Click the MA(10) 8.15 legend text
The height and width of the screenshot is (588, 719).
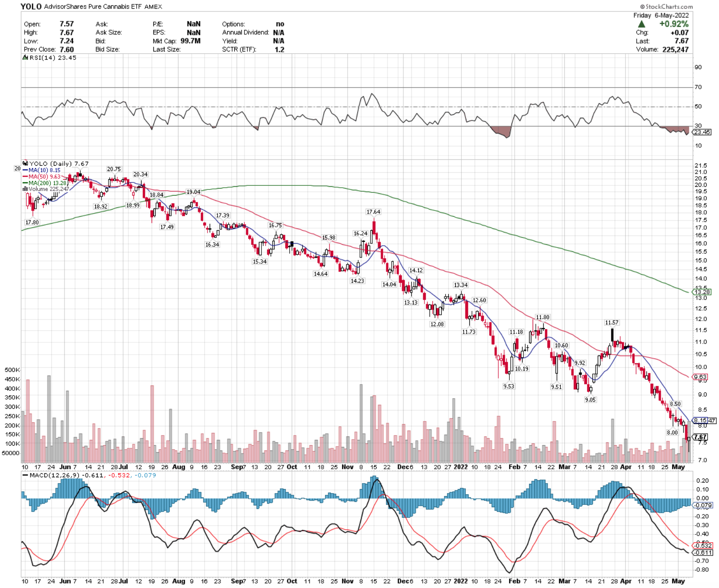[x=44, y=170]
